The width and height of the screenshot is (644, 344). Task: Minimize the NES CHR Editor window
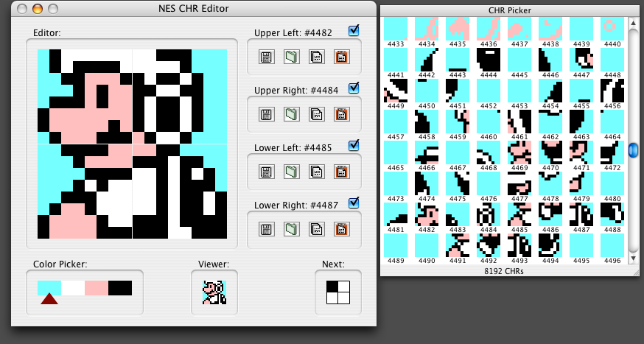tap(38, 9)
